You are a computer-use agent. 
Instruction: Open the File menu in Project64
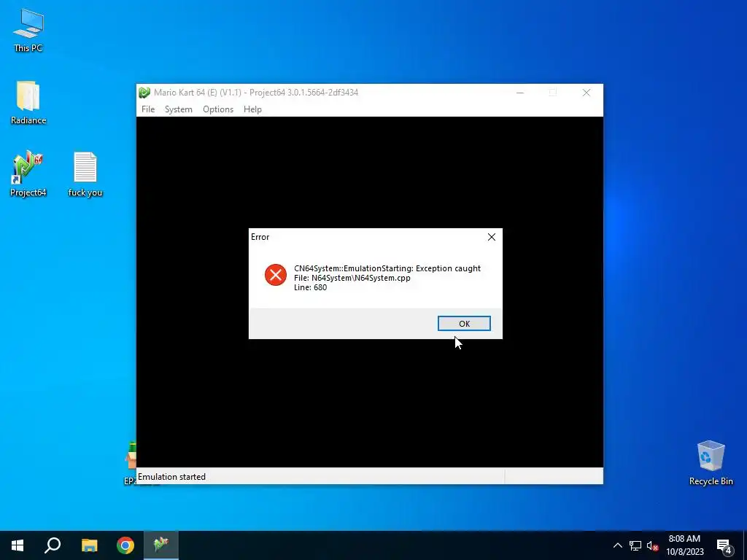point(148,109)
